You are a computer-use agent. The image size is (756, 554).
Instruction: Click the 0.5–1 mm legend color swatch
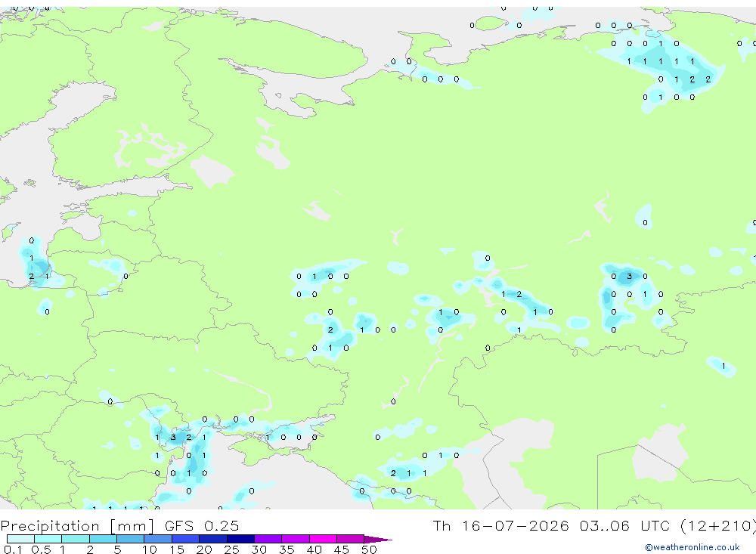coord(48,539)
